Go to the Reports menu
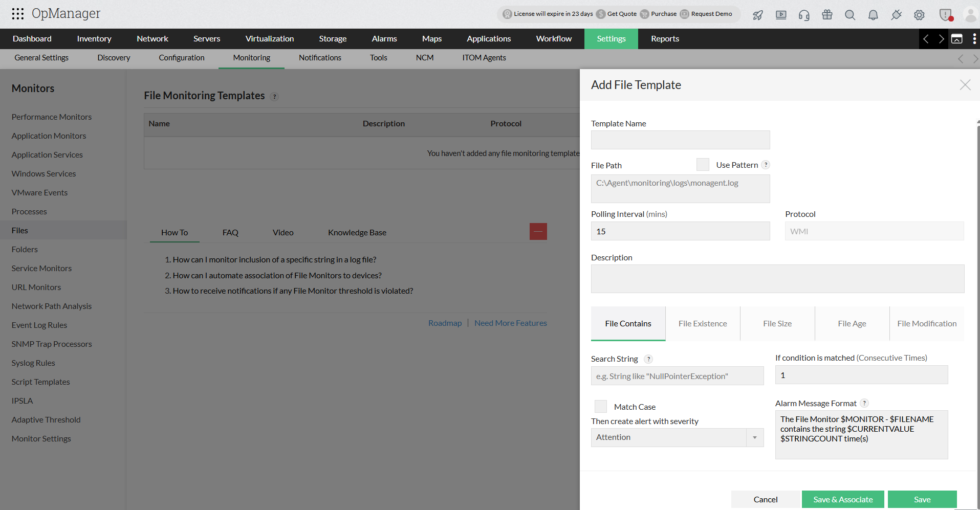This screenshot has width=980, height=510. (665, 39)
